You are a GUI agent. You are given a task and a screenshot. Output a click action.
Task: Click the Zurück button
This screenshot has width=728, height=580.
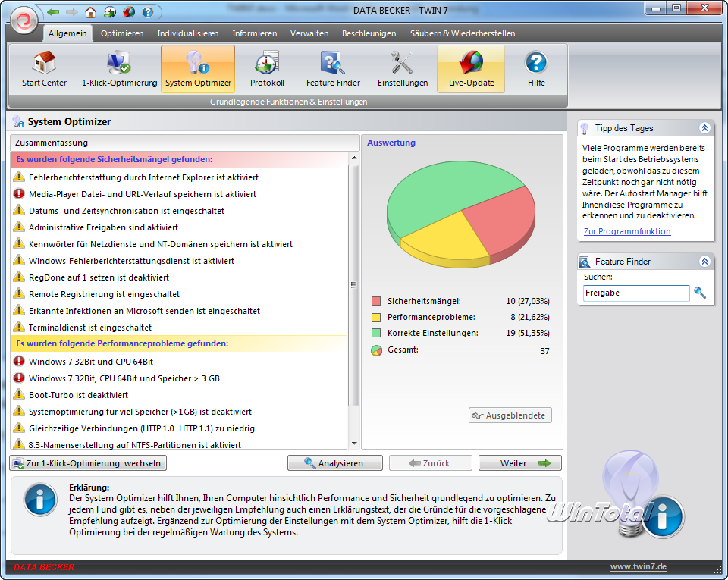431,462
